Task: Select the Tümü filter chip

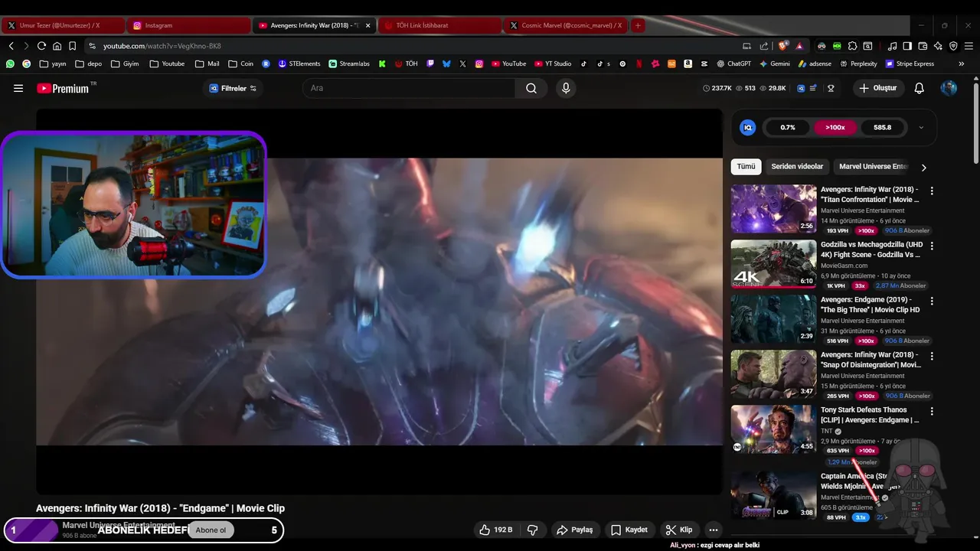Action: (746, 167)
